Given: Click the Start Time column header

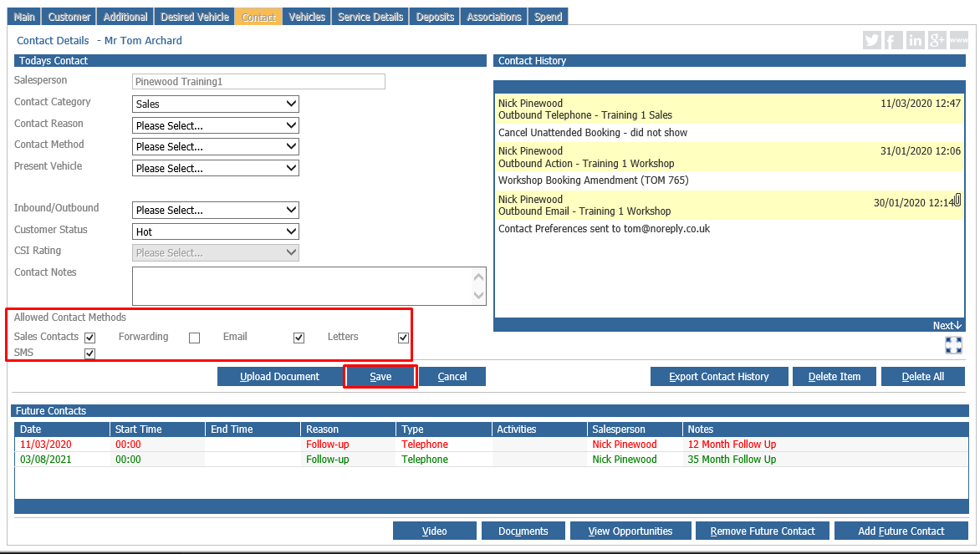Looking at the screenshot, I should pyautogui.click(x=157, y=429).
